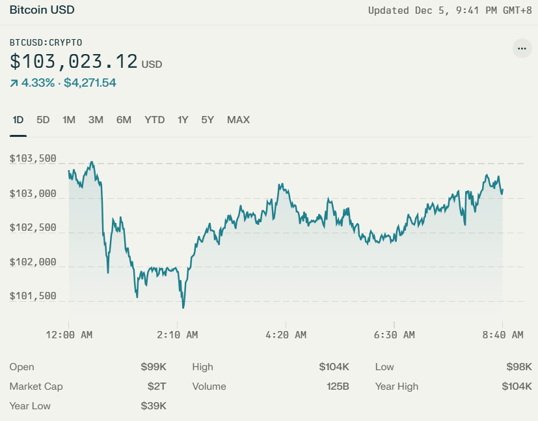This screenshot has width=538, height=421.
Task: Click the Updated Dec 5 timestamp
Action: (450, 11)
